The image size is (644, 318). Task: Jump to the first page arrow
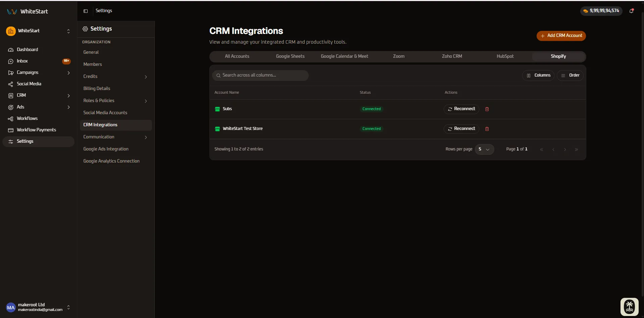541,149
